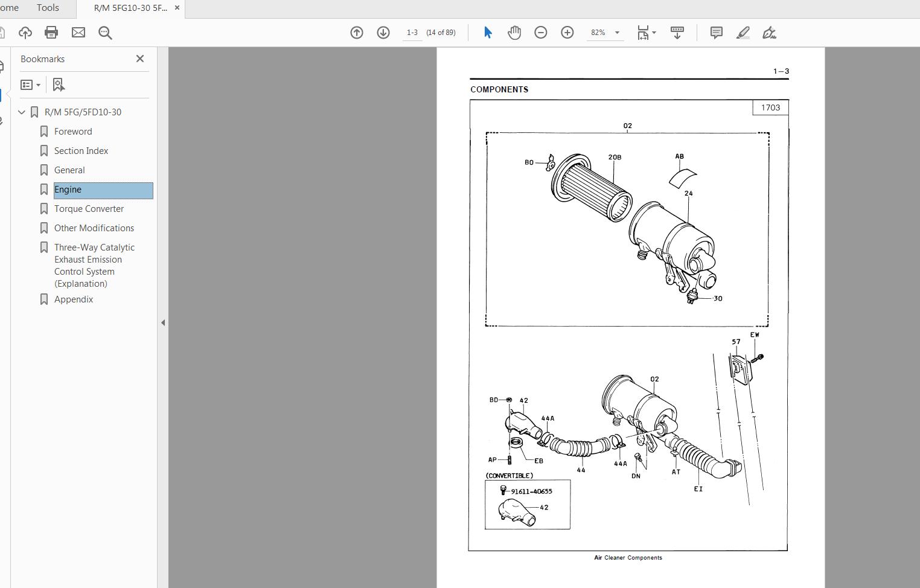Screen dimensions: 920x588
Task: Collapse the R/M 5FG/5FD10-30 bookmark tree
Action: click(x=22, y=112)
